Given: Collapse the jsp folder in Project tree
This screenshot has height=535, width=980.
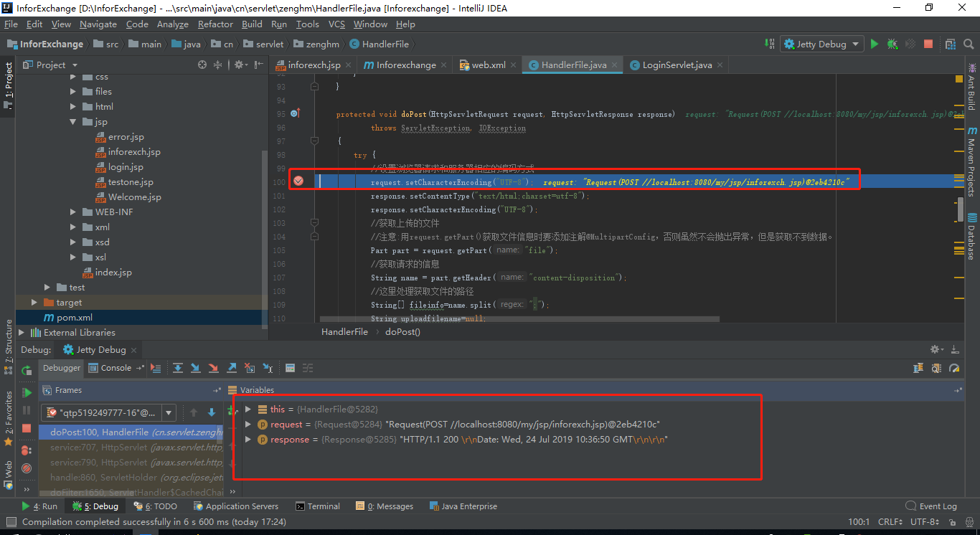Looking at the screenshot, I should coord(73,121).
